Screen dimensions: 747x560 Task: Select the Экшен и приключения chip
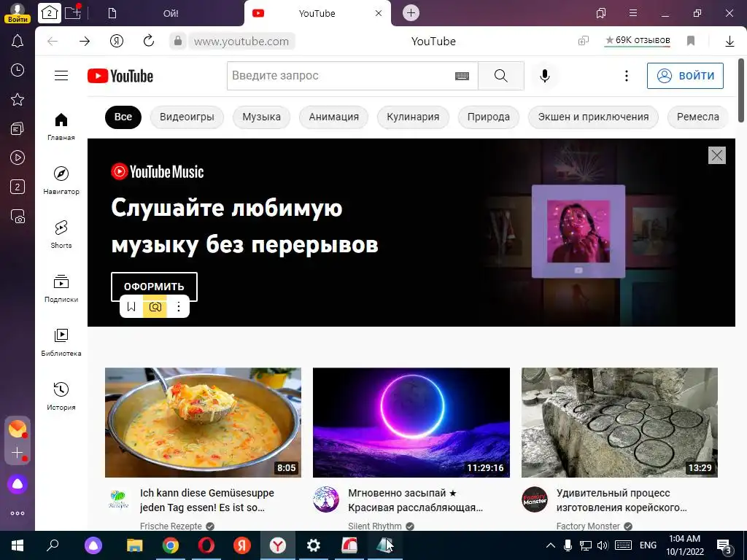click(x=593, y=117)
